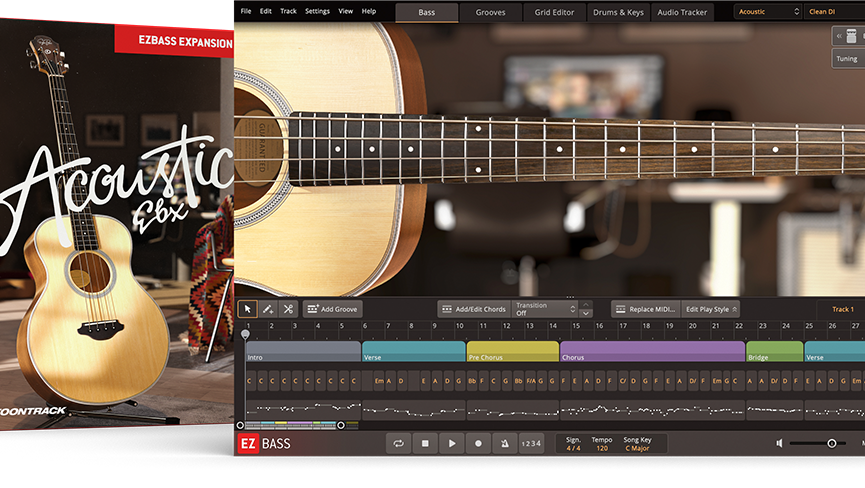Open the View menu
Viewport: 865px width, 488px height.
[345, 11]
